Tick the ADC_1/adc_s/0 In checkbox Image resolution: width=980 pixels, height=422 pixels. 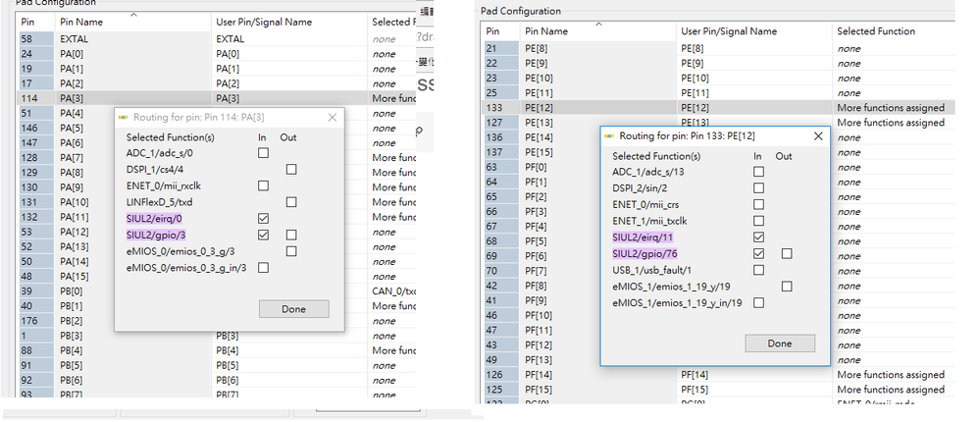pos(263,153)
